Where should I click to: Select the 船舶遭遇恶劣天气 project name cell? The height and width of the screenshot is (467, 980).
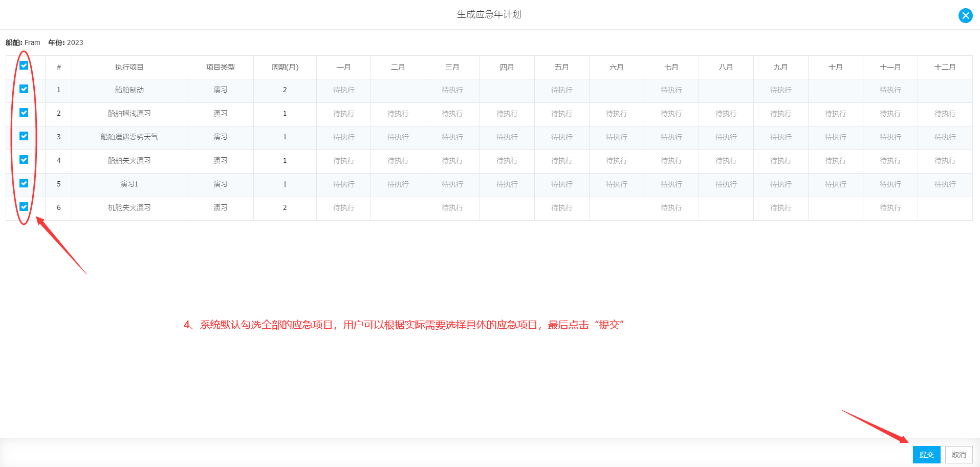129,137
